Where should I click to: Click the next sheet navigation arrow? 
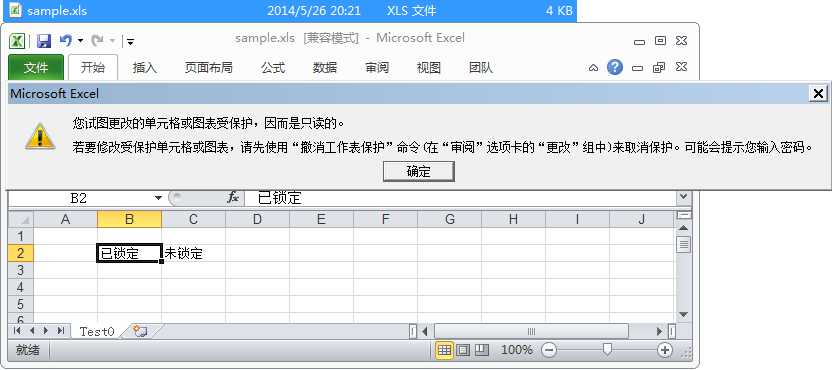(x=46, y=331)
